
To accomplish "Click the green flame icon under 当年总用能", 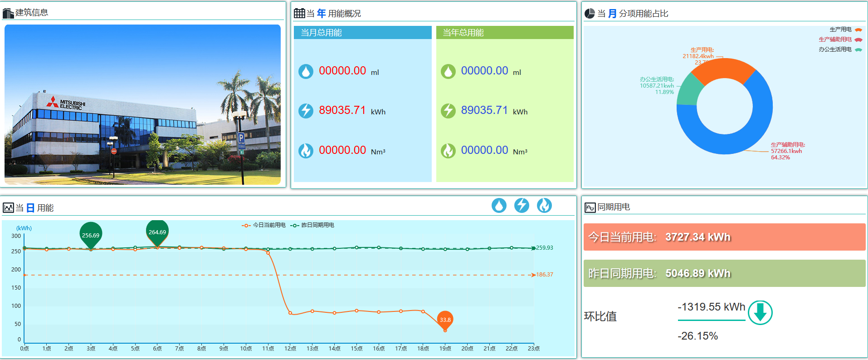I will pyautogui.click(x=448, y=151).
